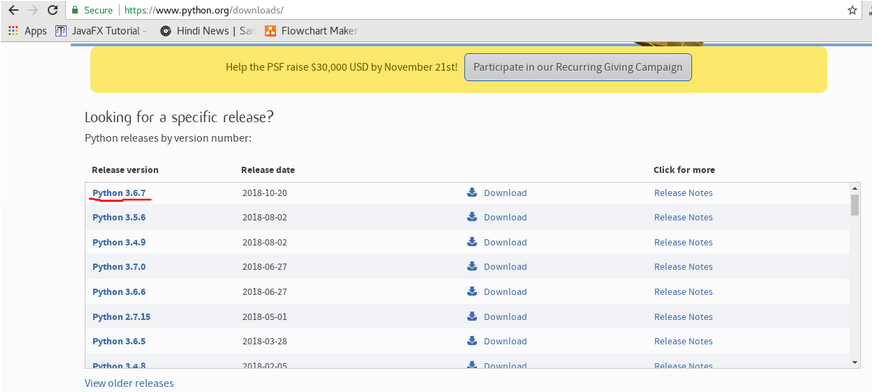Open Release Notes for Python 3.5.6

click(x=683, y=217)
